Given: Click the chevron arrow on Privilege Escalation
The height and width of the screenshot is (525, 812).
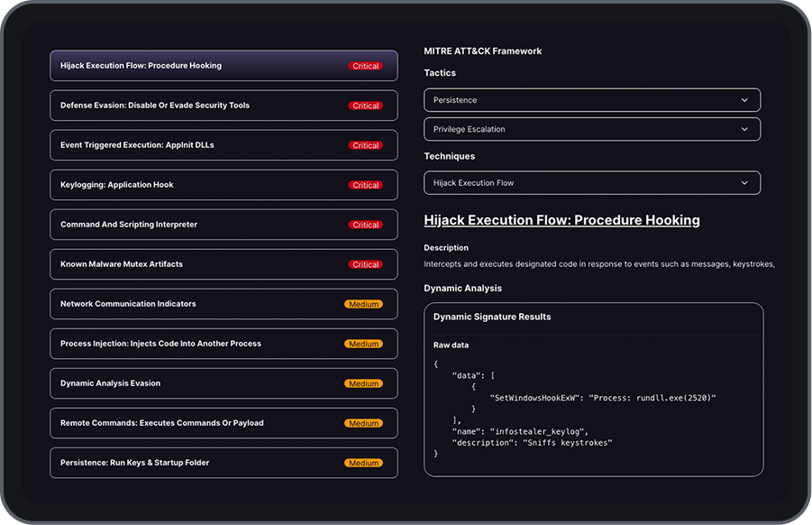Looking at the screenshot, I should click(x=744, y=129).
